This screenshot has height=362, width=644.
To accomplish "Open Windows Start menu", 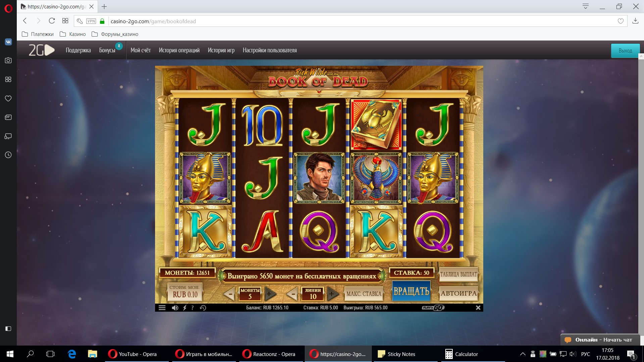I will click(10, 354).
